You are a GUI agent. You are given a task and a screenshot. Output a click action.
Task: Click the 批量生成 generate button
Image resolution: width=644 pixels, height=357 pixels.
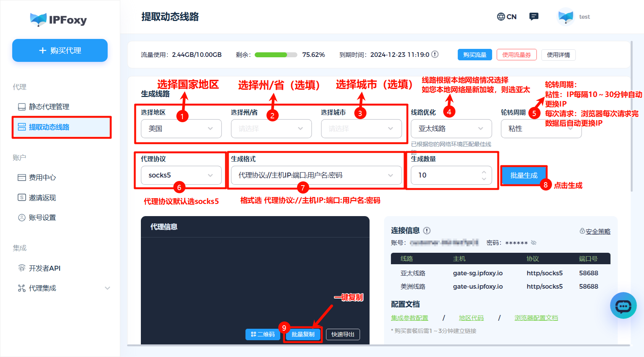pos(523,175)
